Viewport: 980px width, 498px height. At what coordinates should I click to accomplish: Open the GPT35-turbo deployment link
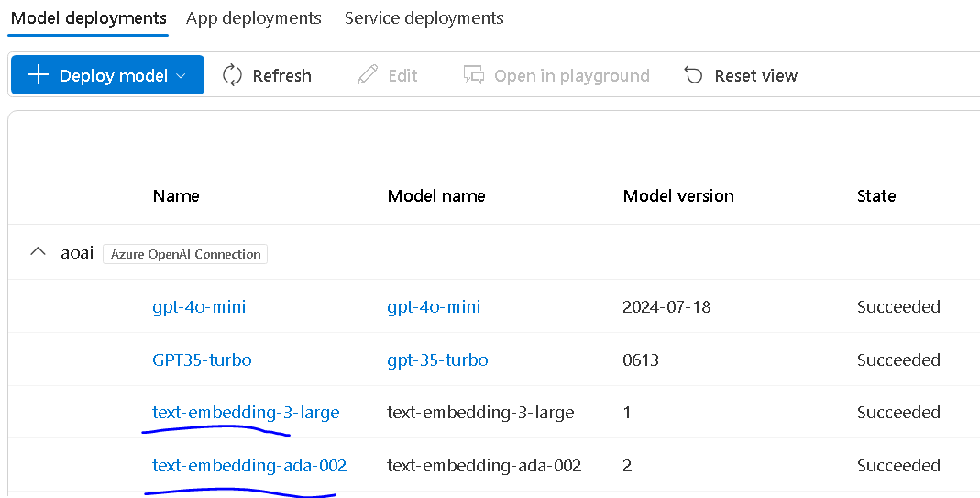[202, 360]
